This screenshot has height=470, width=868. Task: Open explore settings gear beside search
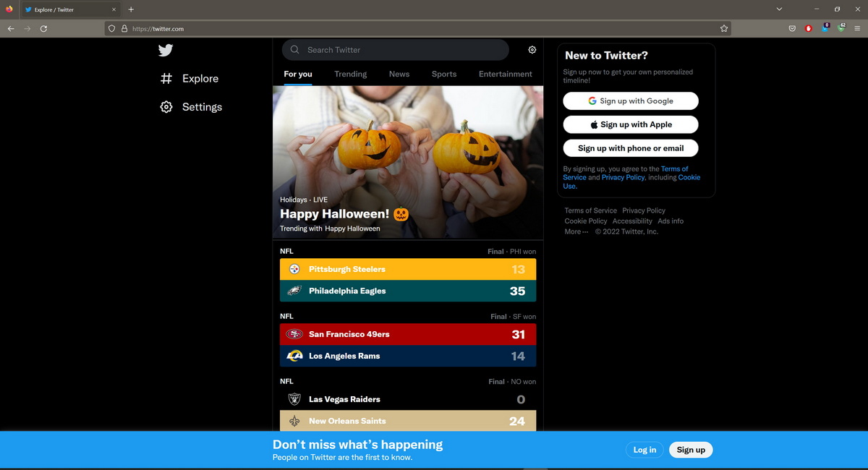click(x=532, y=50)
